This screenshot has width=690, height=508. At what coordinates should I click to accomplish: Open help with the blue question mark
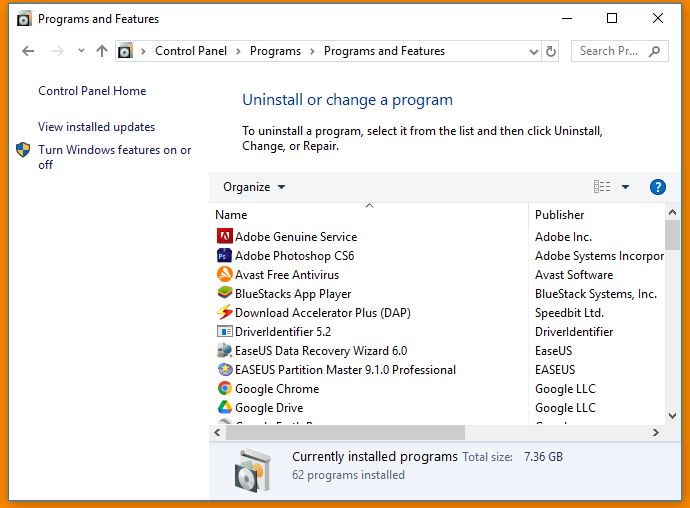click(x=657, y=187)
